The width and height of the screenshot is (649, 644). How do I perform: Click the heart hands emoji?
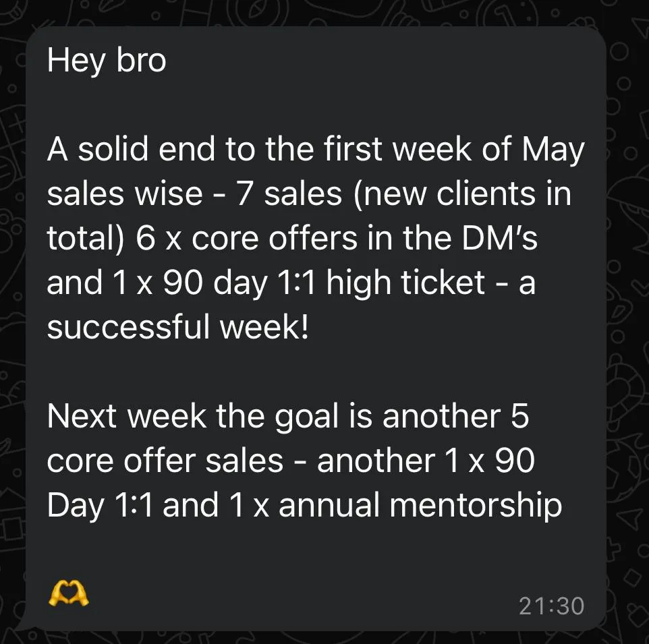point(69,593)
